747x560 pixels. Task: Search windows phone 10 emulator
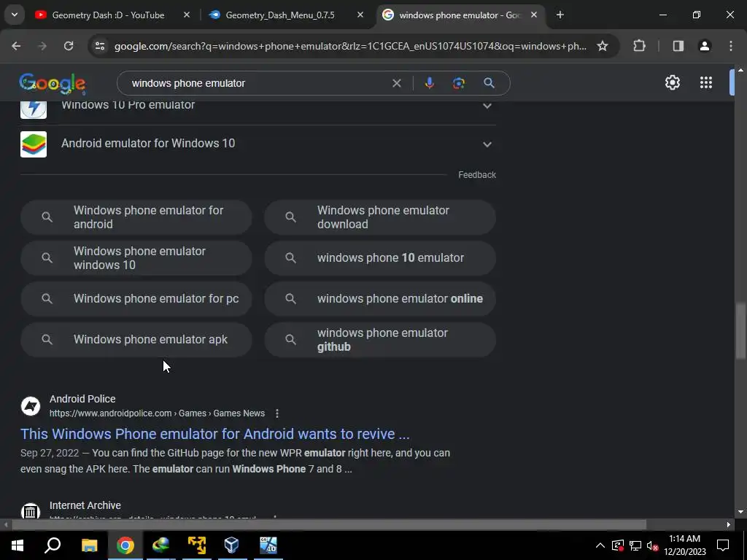pyautogui.click(x=380, y=258)
